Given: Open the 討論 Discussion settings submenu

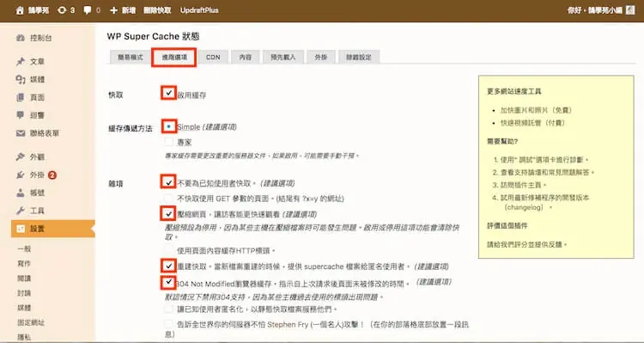Looking at the screenshot, I should (24, 293).
